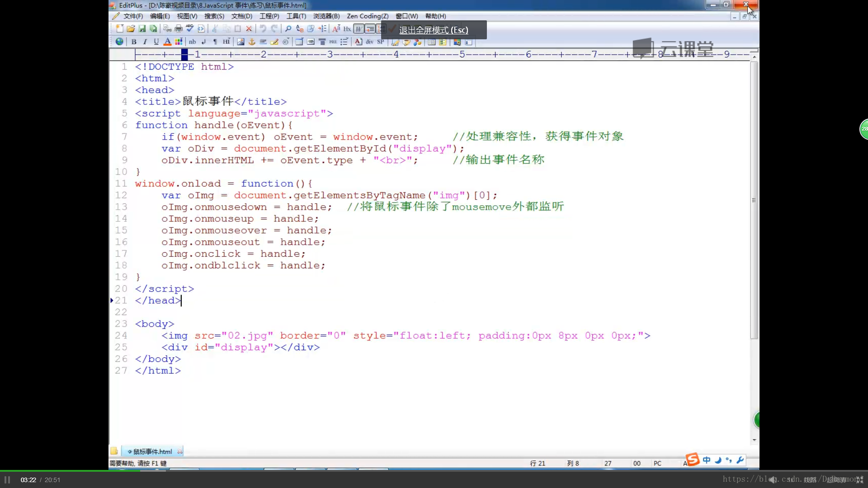Open the 线路 line selector in player
868x488 pixels.
[x=810, y=480]
